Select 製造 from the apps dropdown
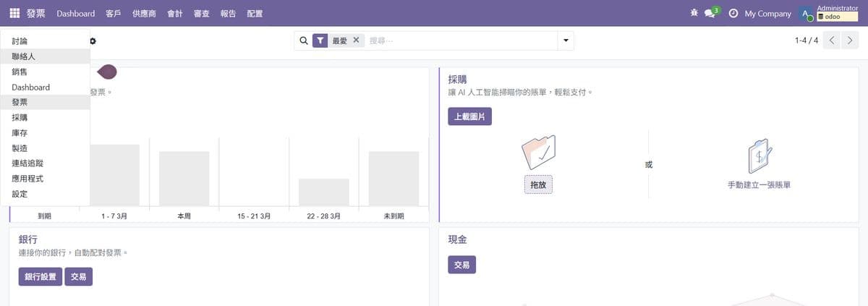Screen dimensions: 868x306 45,148
